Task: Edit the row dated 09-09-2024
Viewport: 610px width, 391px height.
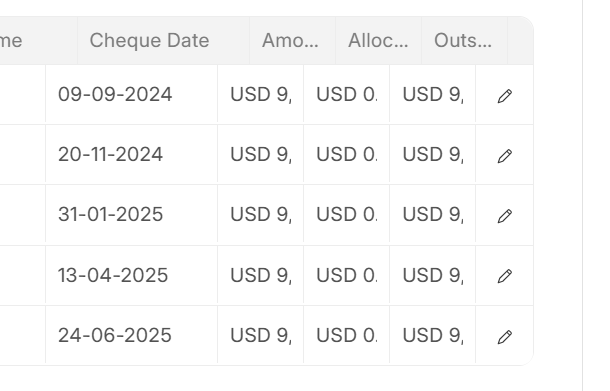Action: pos(505,96)
